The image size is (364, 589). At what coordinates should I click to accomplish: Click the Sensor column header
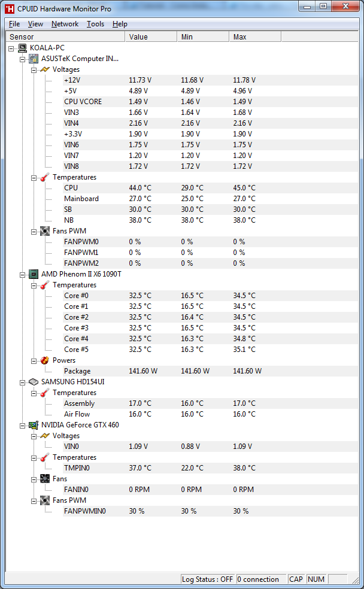click(66, 37)
